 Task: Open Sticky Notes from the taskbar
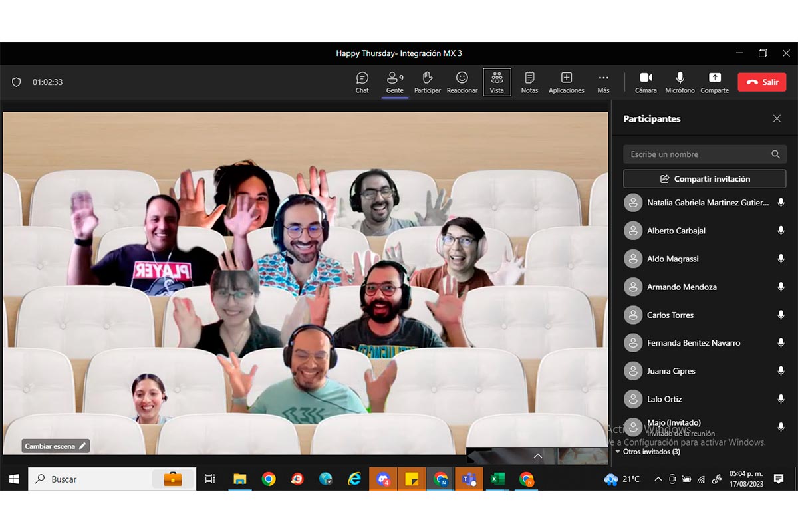[x=412, y=479]
